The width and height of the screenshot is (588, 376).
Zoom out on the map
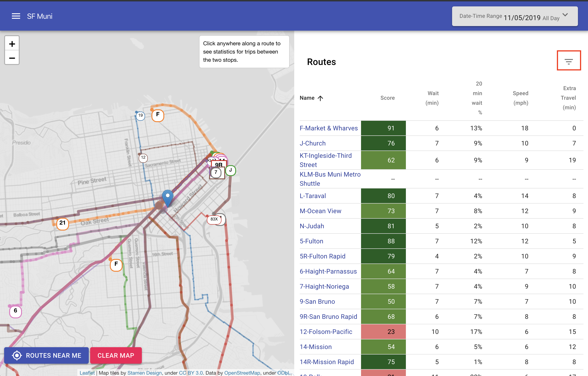pyautogui.click(x=12, y=58)
